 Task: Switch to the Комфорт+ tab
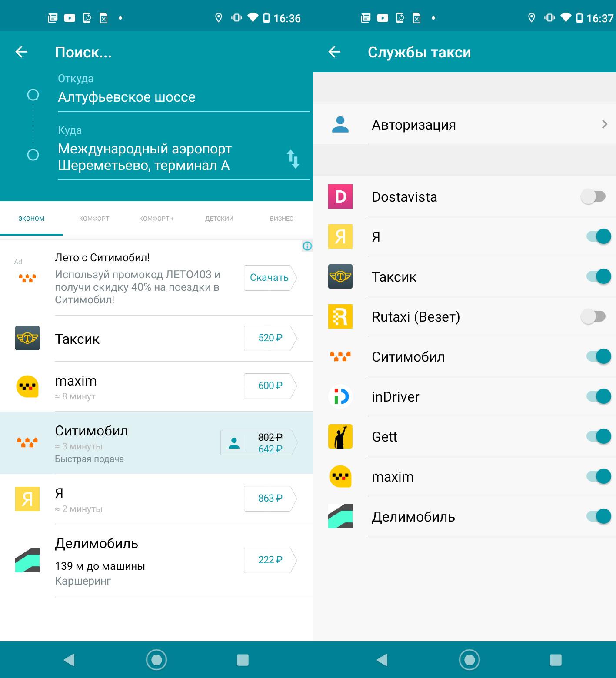click(156, 219)
